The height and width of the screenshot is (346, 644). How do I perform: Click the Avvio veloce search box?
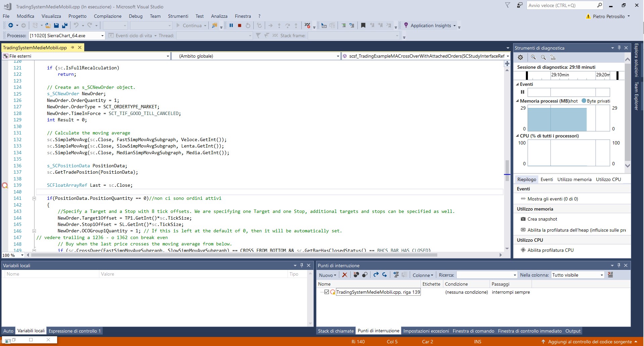(561, 5)
